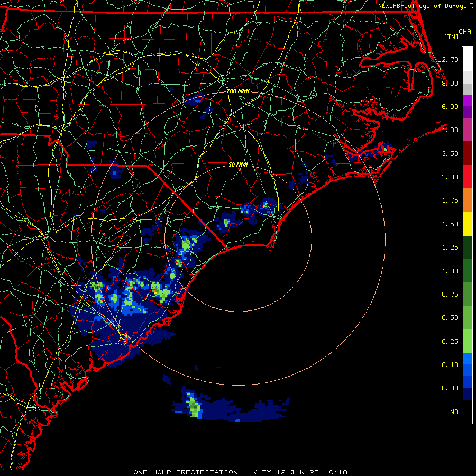Viewport: 476px width, 476px height.
Task: Pick the light green swatch near 0.25
Action: coord(467,341)
